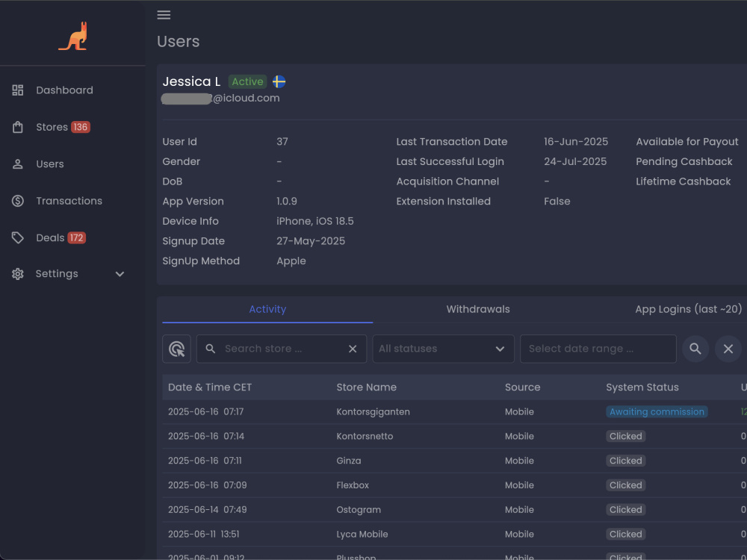747x560 pixels.
Task: Click the 172 badge next to Deals
Action: tap(76, 237)
